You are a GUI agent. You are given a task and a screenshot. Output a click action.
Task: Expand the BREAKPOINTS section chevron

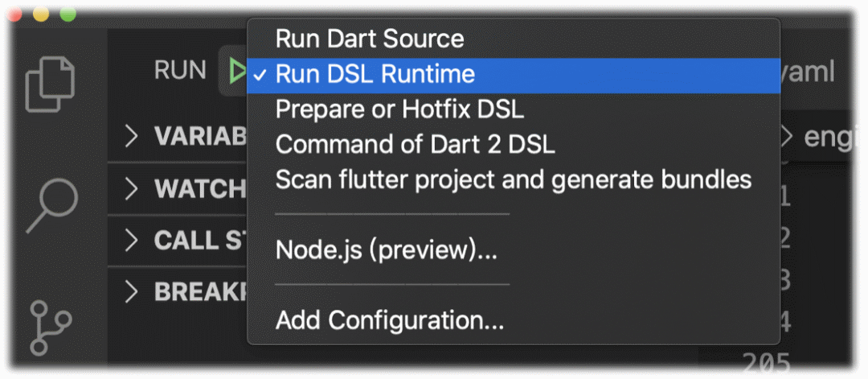coord(131,291)
